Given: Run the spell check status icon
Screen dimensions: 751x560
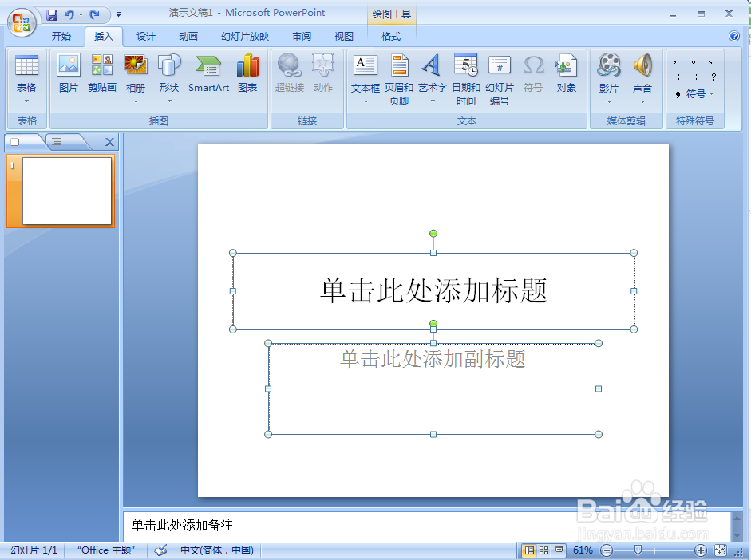Looking at the screenshot, I should 160,550.
